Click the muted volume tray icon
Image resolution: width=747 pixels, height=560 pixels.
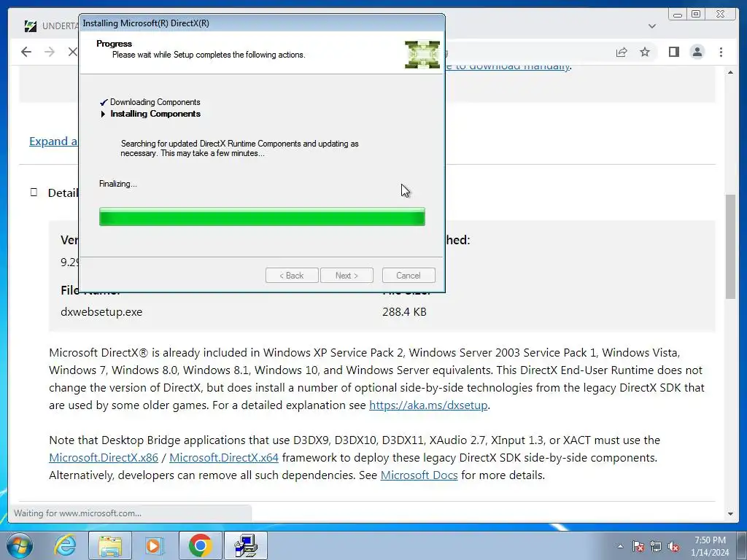pyautogui.click(x=673, y=546)
